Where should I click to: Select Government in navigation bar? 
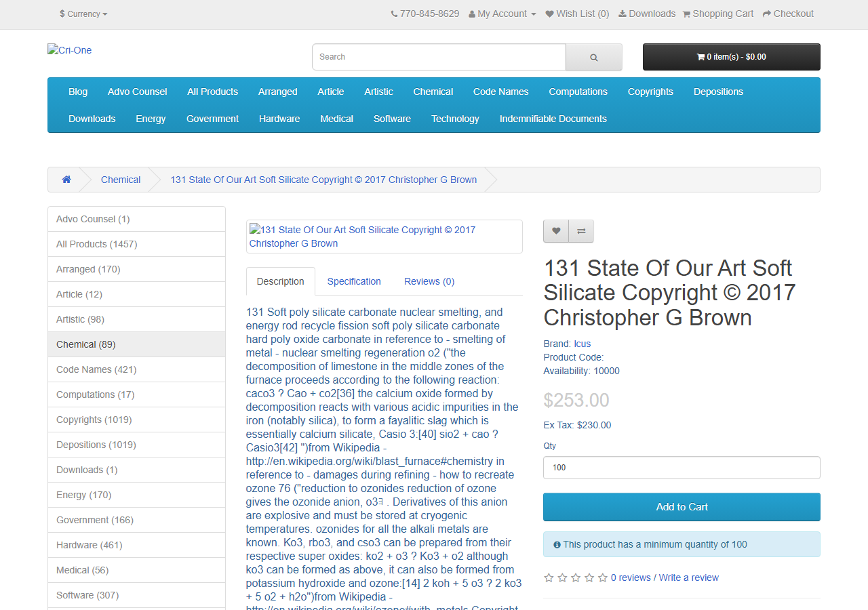click(213, 119)
